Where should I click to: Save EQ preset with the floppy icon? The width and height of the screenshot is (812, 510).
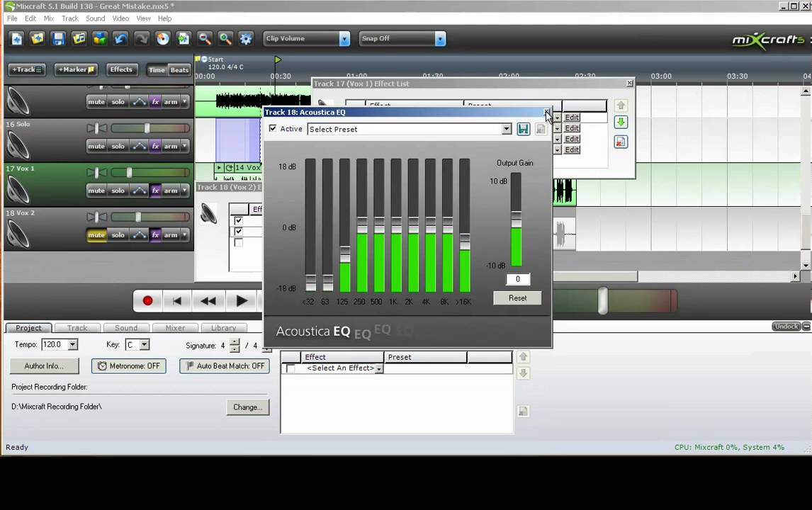click(524, 129)
